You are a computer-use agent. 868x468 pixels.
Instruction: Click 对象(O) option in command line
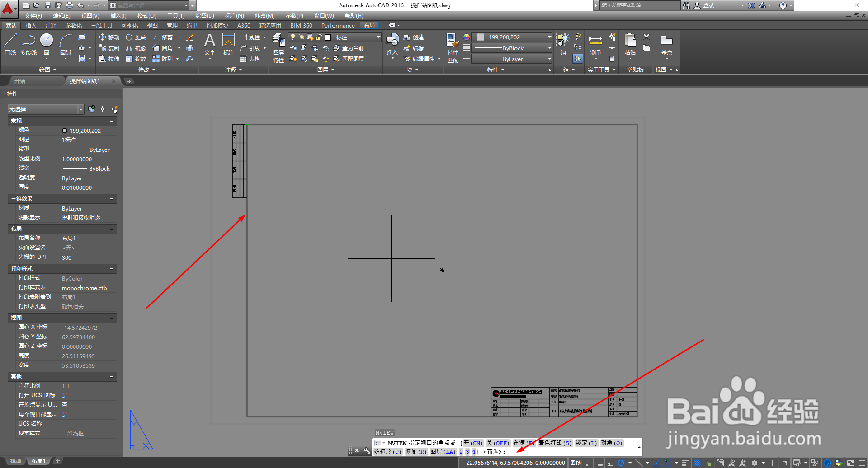(612, 443)
